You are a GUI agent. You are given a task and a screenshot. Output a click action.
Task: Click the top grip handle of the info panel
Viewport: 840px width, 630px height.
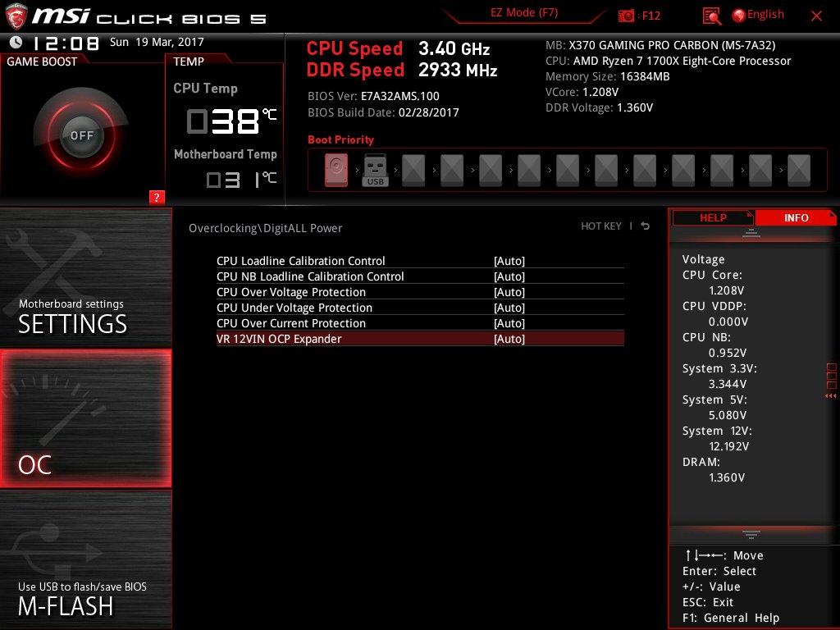(x=751, y=233)
